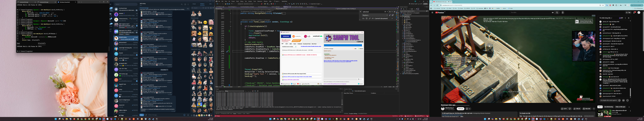Switch to the Emoji tab in Telegram's sticker panel
This screenshot has height=121, width=644.
pyautogui.click(x=194, y=4)
